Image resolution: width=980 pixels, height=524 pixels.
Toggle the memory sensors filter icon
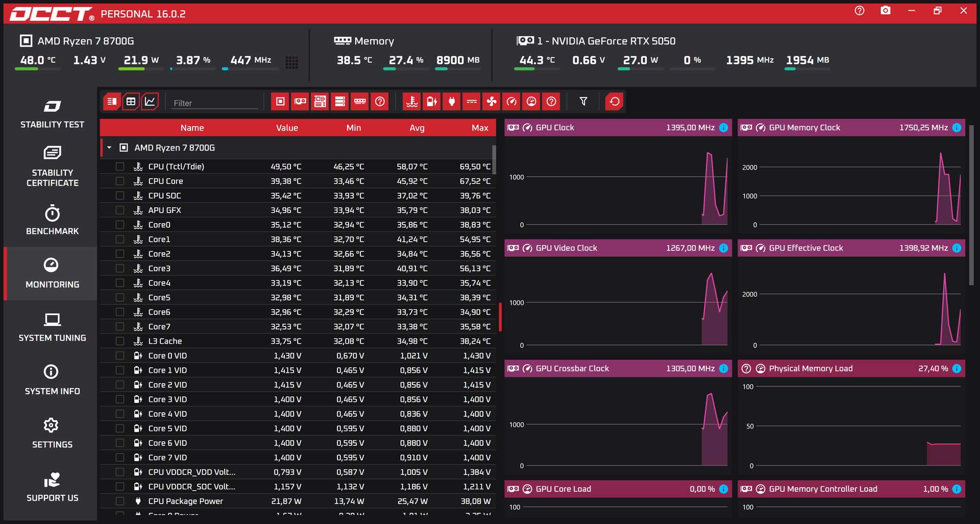(x=360, y=102)
